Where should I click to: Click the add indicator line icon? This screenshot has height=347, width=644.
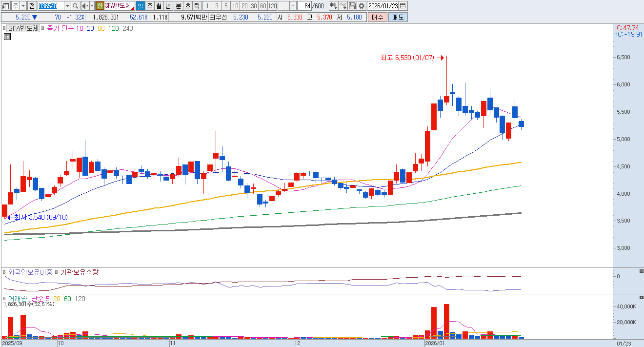343,6
